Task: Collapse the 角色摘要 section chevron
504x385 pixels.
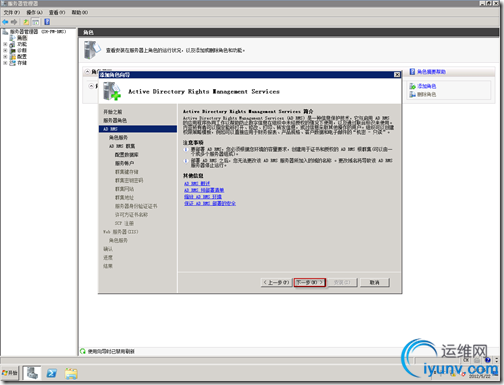Action: 87,72
